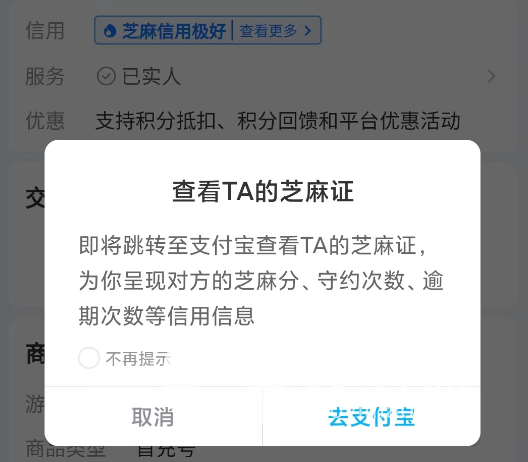Tap the dimmed 交 heading behind dialog
Viewport: 528px width, 462px height.
coord(35,199)
